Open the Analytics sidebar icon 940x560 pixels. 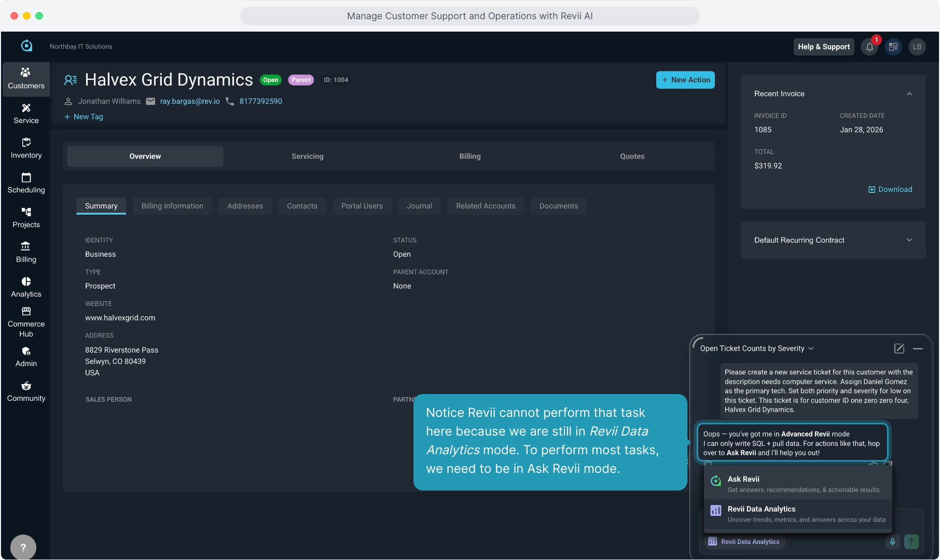(x=26, y=287)
